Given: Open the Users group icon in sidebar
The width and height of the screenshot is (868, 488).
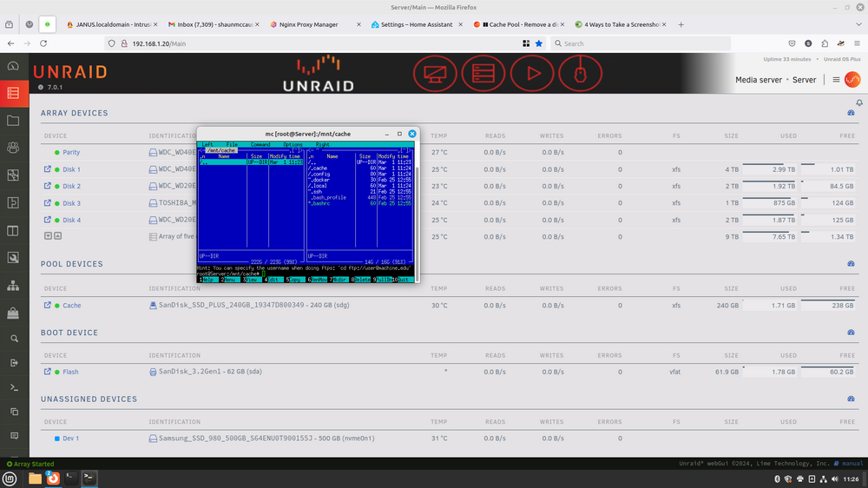Looking at the screenshot, I should pyautogui.click(x=13, y=148).
